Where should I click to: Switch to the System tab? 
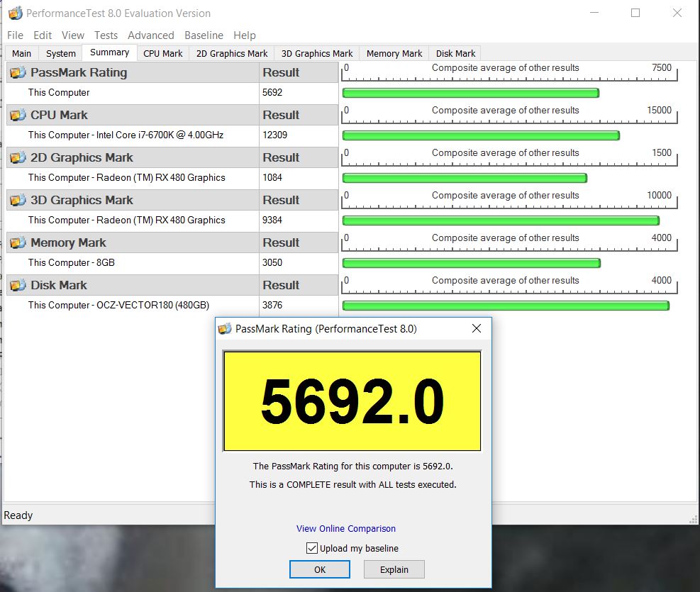click(61, 54)
